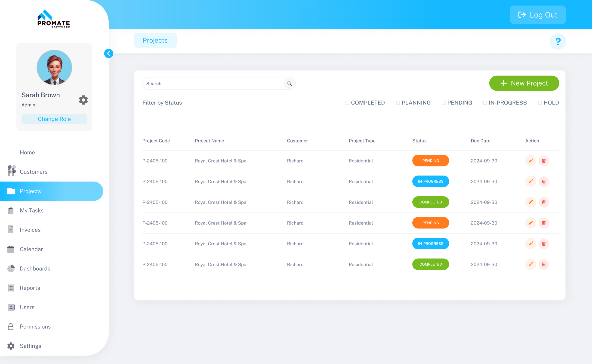The height and width of the screenshot is (364, 592).
Task: Open Invoices from the sidebar
Action: click(x=30, y=230)
